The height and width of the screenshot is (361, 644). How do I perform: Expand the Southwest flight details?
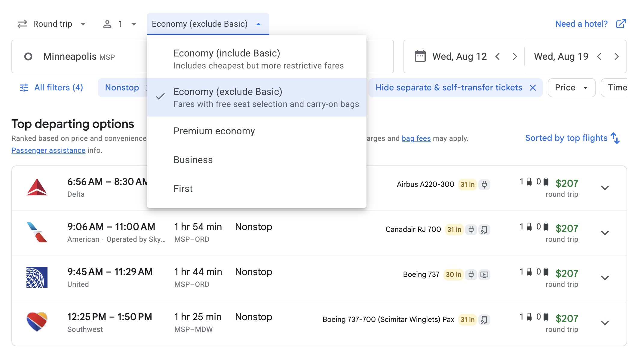(x=605, y=323)
